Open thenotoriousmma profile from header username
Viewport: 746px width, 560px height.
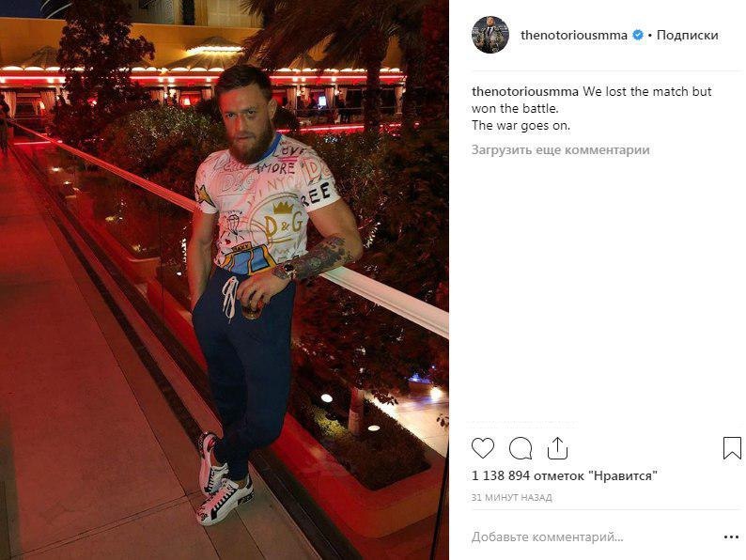point(574,35)
